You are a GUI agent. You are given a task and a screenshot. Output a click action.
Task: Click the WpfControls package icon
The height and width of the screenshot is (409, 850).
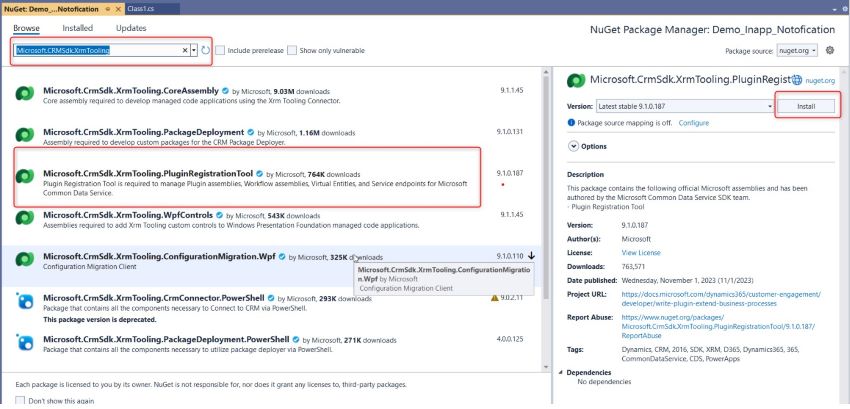click(x=25, y=218)
